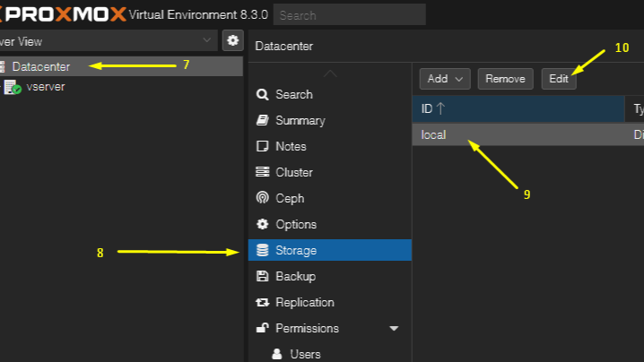Click the Proxmox logo
The height and width of the screenshot is (362, 644).
(63, 14)
